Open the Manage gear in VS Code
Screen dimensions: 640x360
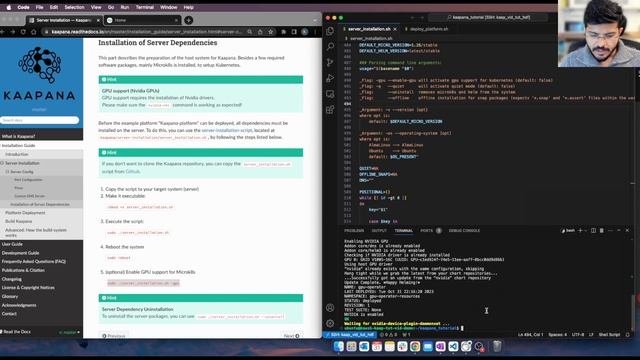click(330, 323)
